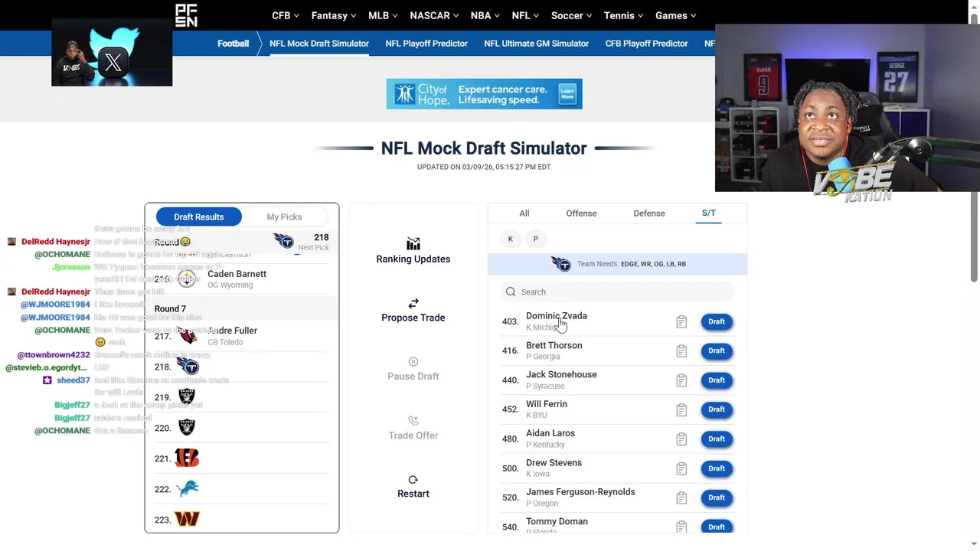Select the Offense tab
Viewport: 980px width, 551px height.
point(581,214)
